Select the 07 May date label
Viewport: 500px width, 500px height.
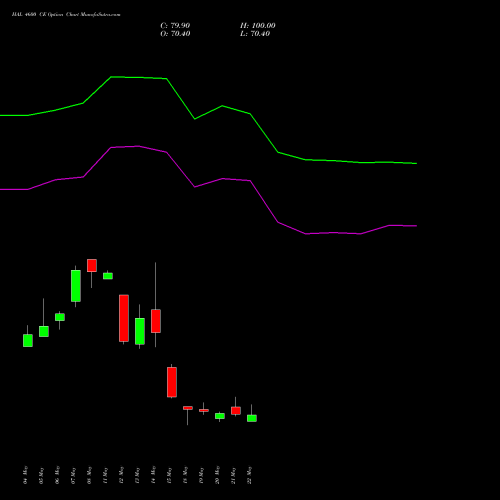(74, 475)
